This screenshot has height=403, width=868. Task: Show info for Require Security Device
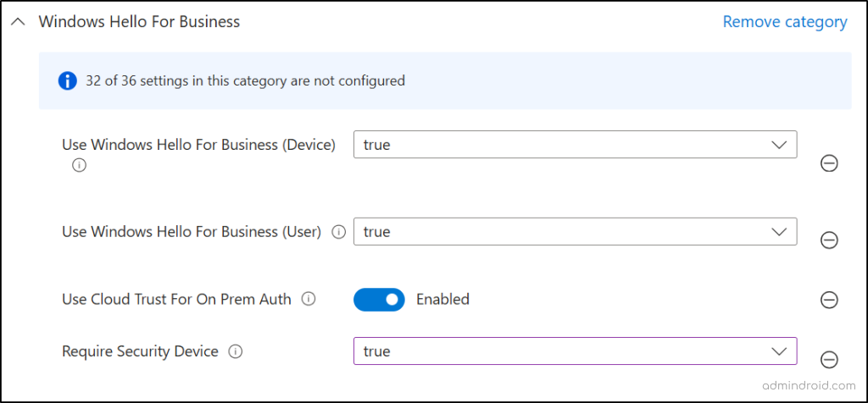coord(236,351)
